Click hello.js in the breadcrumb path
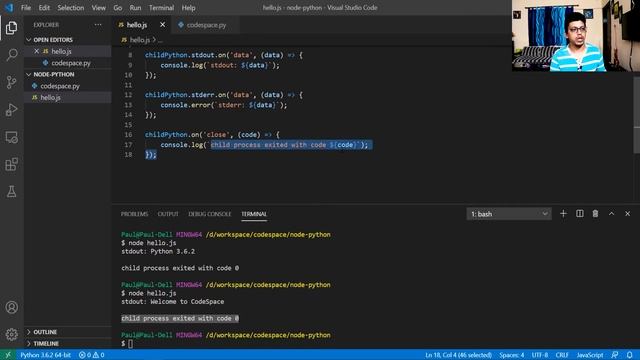Viewport: 640px width, 360px height. coord(140,40)
